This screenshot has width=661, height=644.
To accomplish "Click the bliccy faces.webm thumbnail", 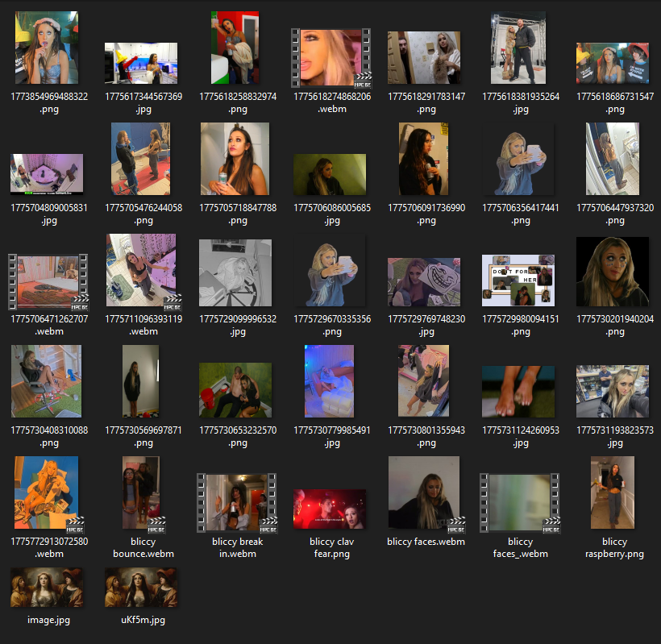I will [426, 494].
